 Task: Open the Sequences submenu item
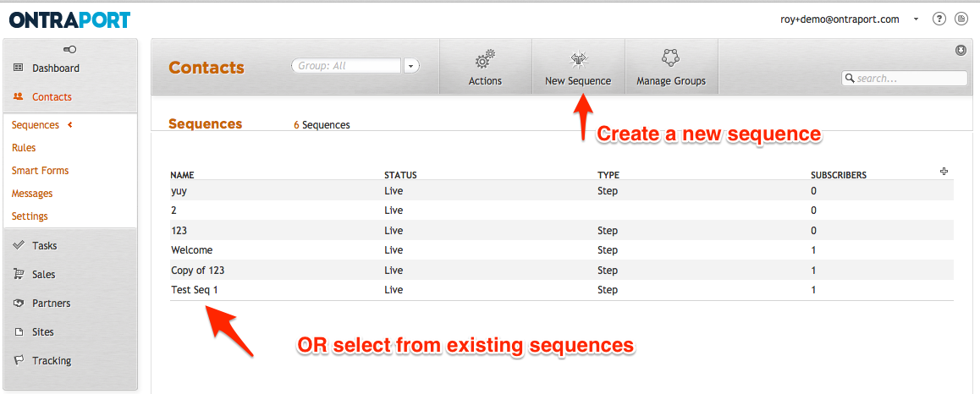click(x=36, y=125)
